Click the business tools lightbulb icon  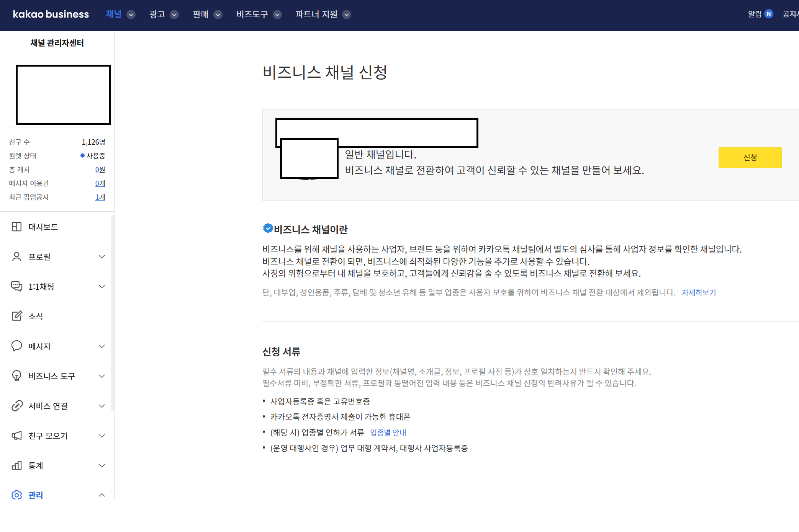coord(16,376)
